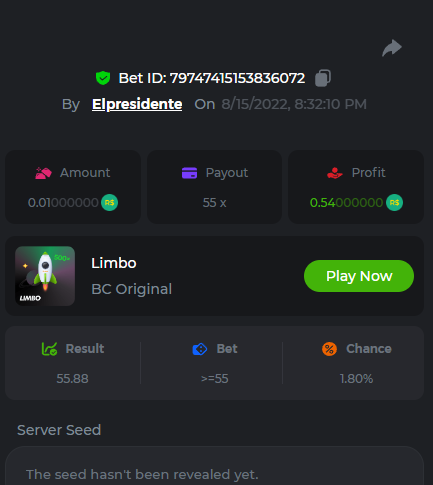Click the 1.80% chance value
The image size is (433, 485).
tap(356, 379)
